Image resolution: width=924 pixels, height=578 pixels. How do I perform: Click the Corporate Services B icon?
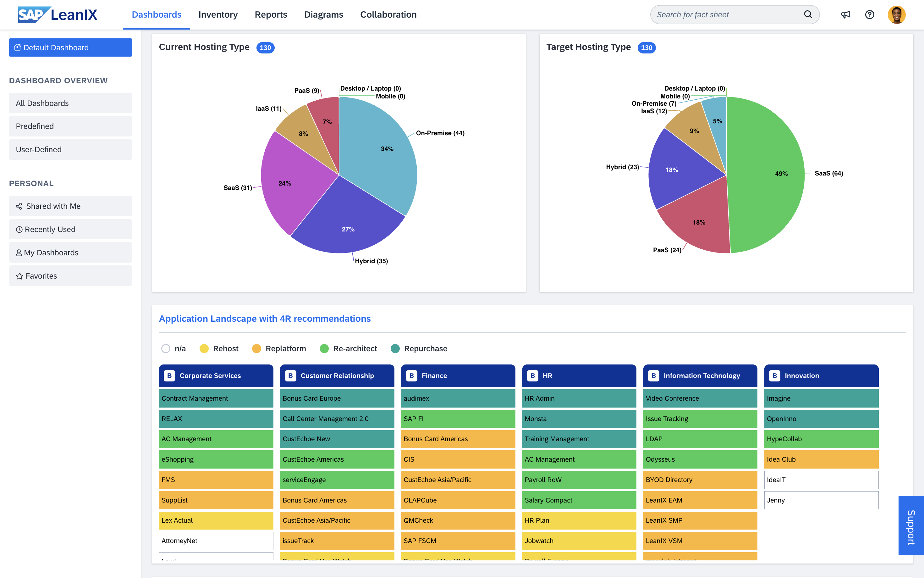click(169, 375)
